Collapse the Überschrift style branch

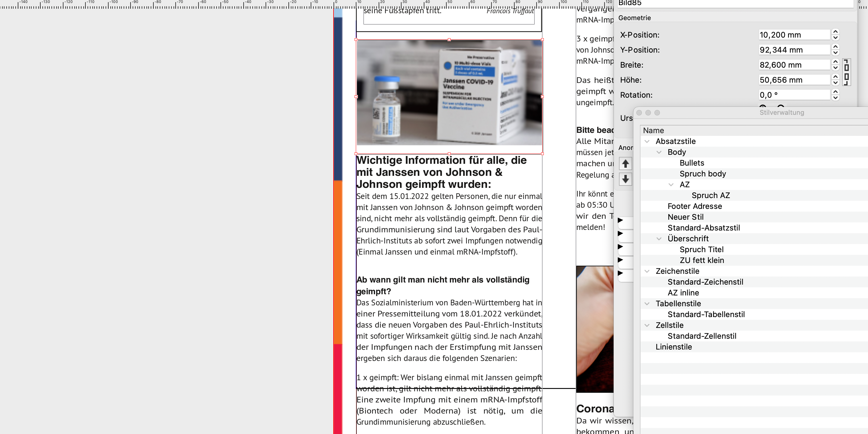(659, 239)
